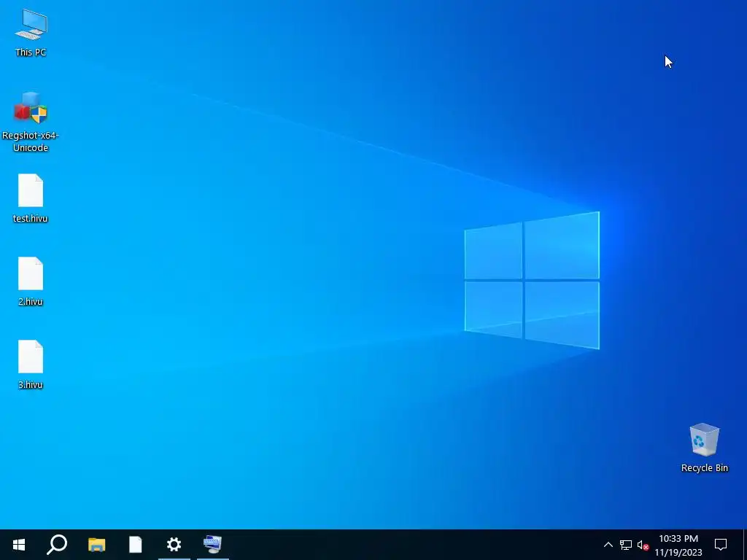747x560 pixels.
Task: Click the 3.hivu file name label
Action: coord(31,385)
